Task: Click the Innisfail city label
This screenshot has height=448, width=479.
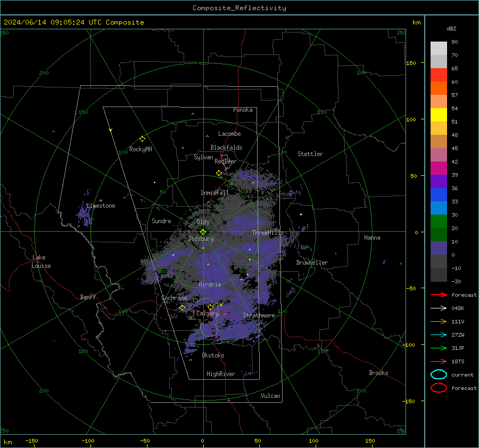Action: pos(214,193)
